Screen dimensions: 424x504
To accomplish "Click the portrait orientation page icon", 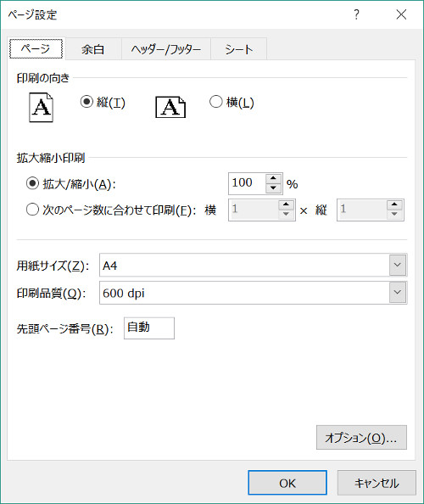I will (41, 108).
